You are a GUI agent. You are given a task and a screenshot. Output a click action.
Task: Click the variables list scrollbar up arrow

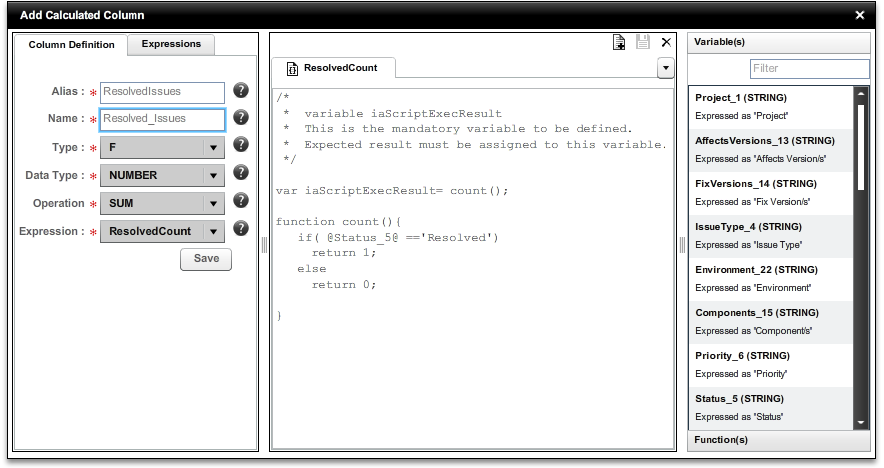point(861,94)
